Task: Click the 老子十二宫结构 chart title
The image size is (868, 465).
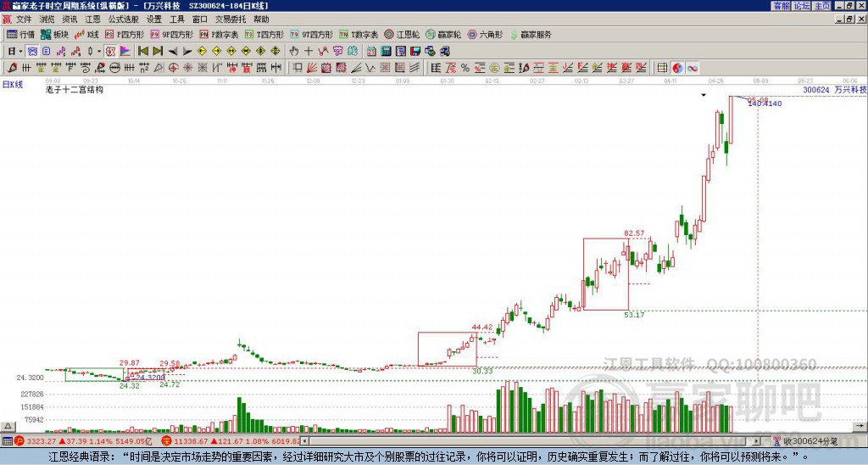Action: pyautogui.click(x=75, y=89)
